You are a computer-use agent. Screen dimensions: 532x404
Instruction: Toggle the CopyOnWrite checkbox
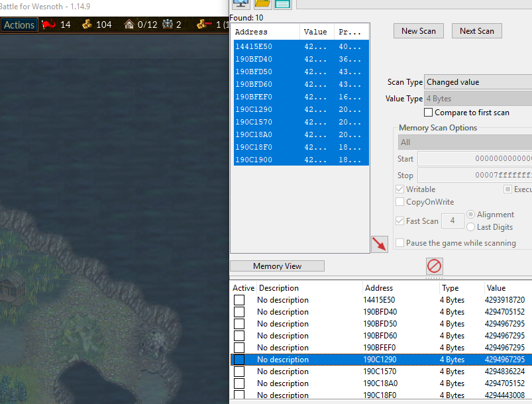(x=399, y=202)
